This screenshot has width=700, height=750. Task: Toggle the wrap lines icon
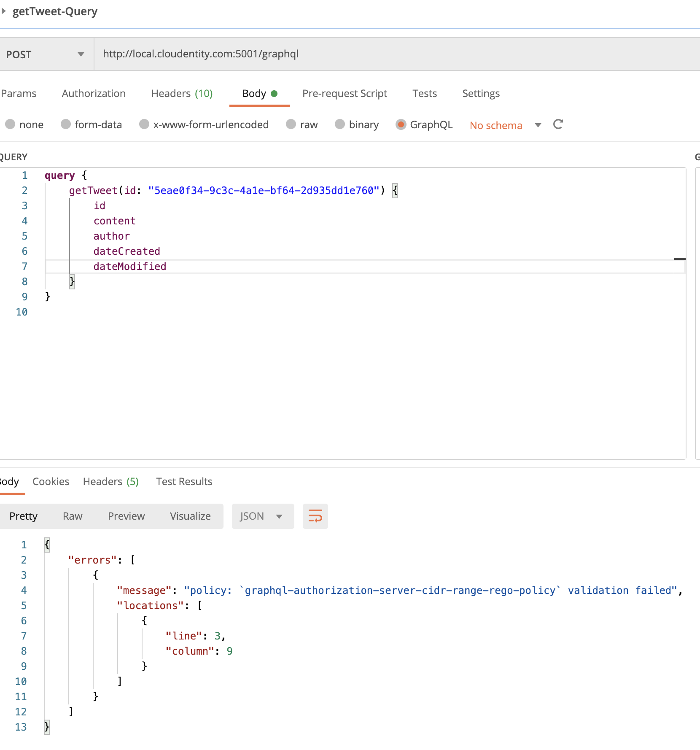(x=315, y=516)
